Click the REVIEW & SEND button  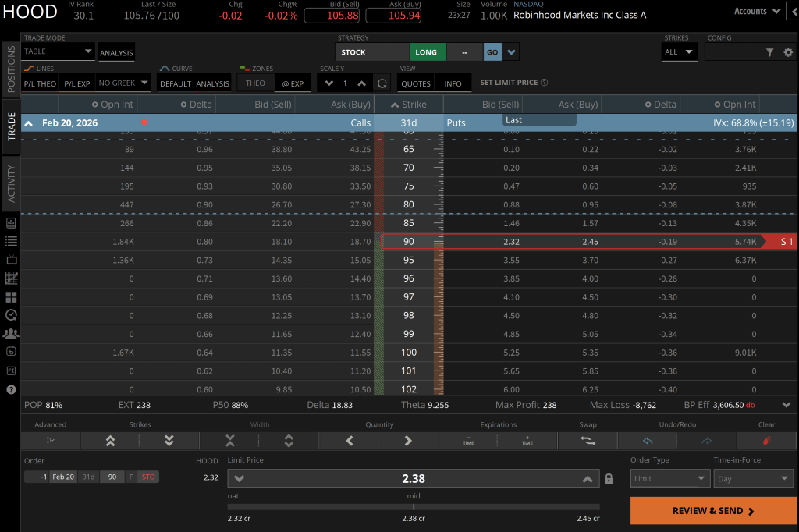click(x=713, y=511)
